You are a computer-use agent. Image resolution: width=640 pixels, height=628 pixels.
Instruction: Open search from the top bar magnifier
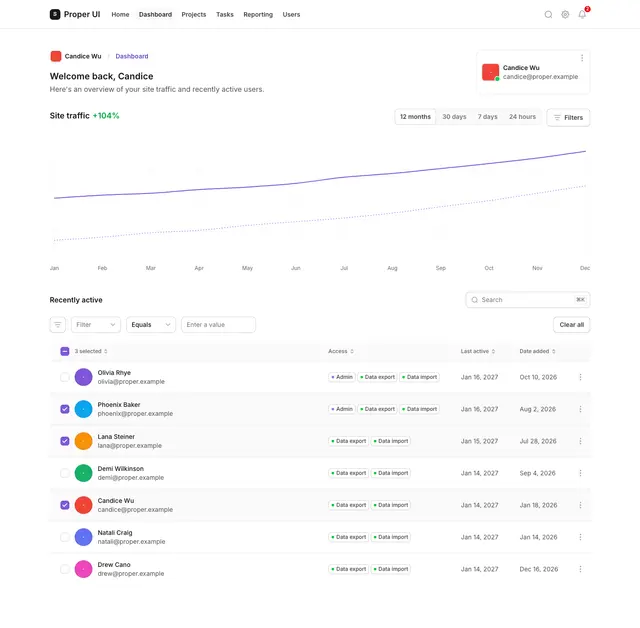coord(548,15)
